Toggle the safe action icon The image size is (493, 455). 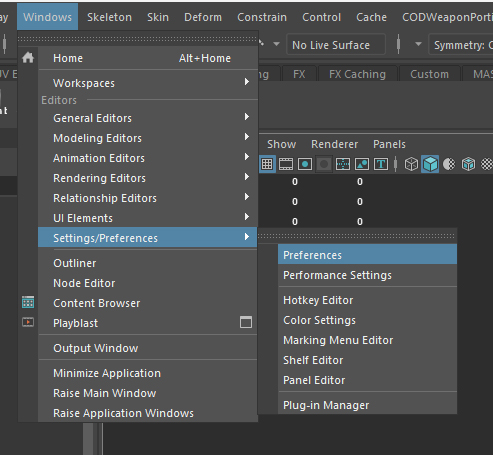pyautogui.click(x=362, y=164)
